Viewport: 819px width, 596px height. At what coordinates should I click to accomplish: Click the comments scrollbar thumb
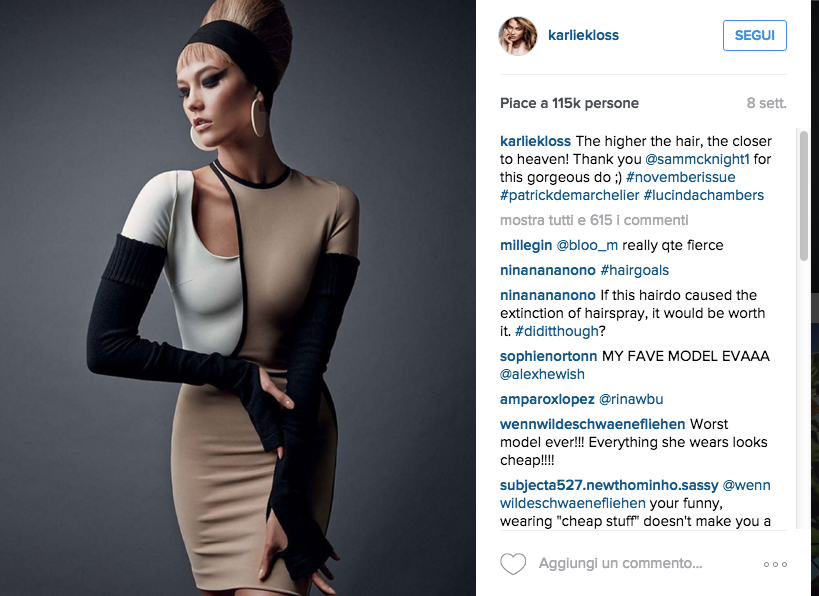click(x=803, y=195)
